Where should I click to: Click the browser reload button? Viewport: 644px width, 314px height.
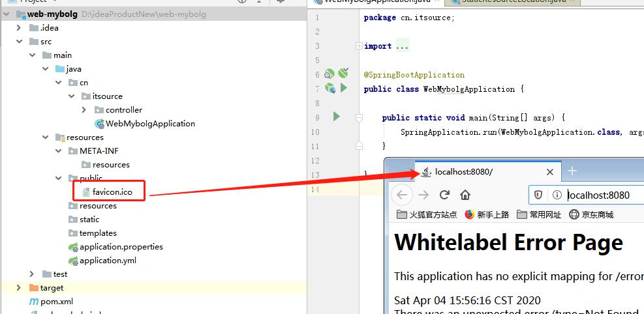(444, 195)
